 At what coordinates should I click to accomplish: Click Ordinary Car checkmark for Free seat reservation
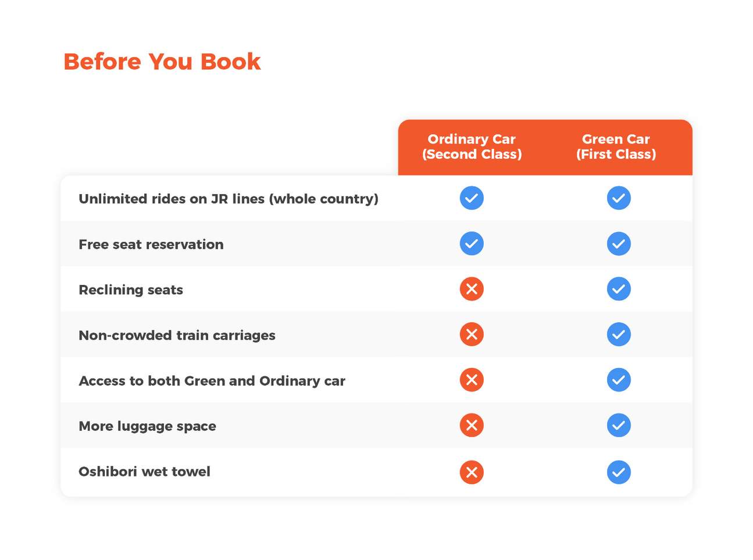tap(472, 244)
